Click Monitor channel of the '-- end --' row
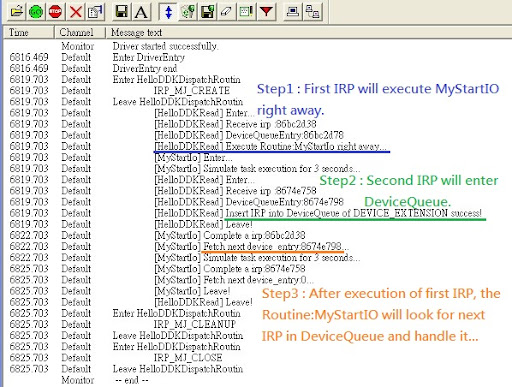 [78, 380]
